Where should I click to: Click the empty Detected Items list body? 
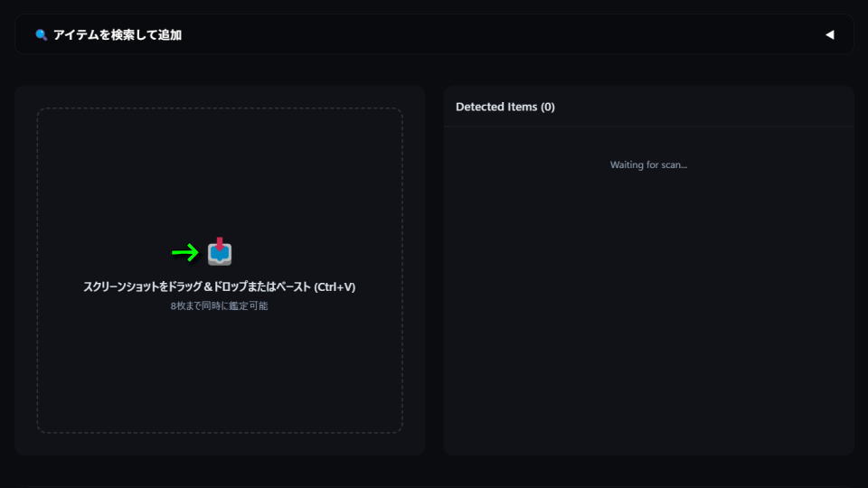648,310
